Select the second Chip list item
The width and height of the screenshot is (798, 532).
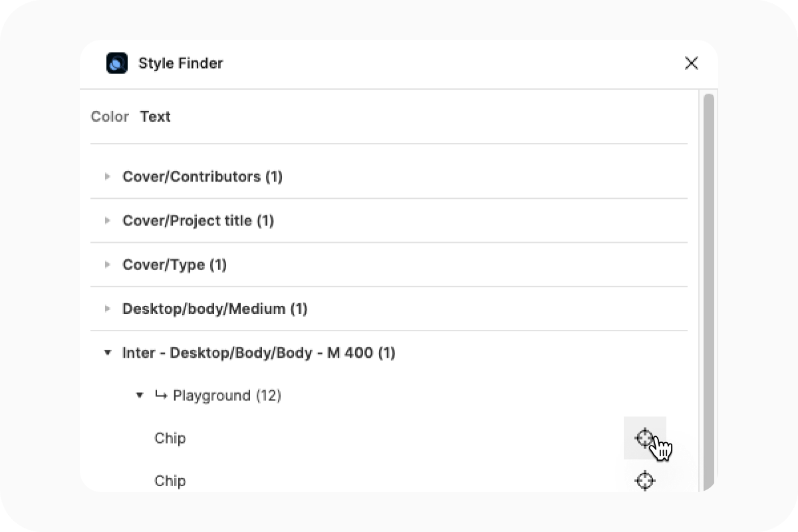tap(170, 481)
